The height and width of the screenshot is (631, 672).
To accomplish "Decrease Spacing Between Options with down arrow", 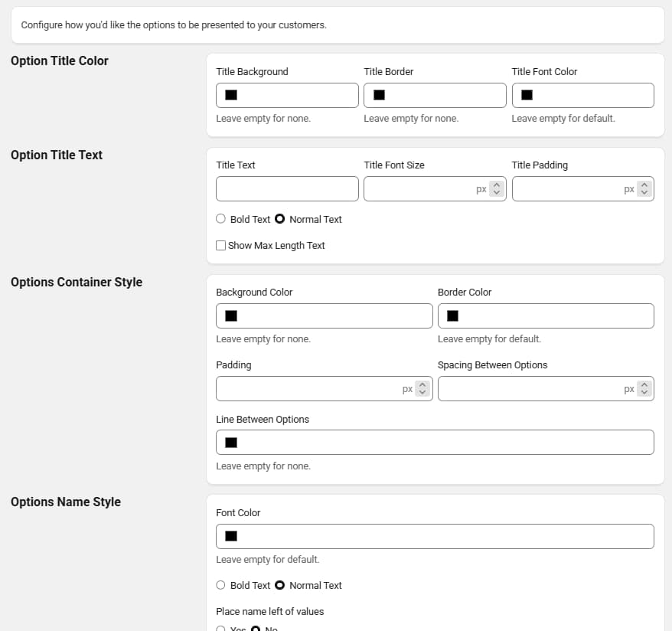I will (644, 392).
